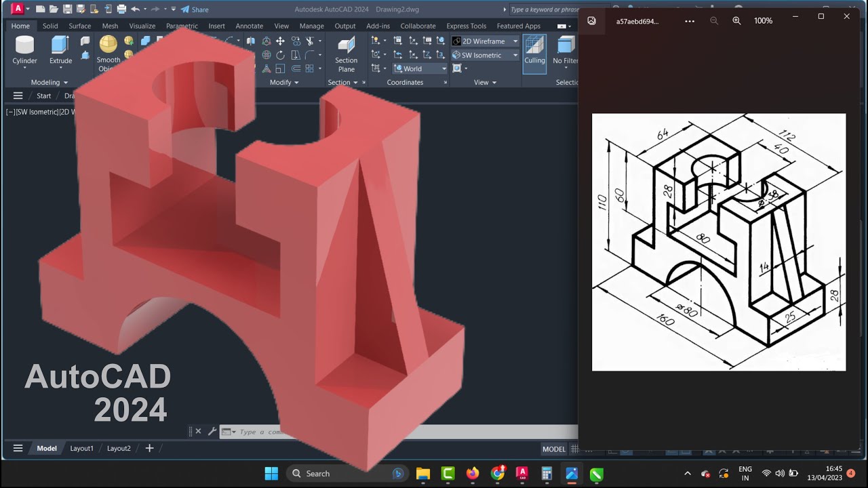Zoom in on the image in Photos viewer
868x488 pixels.
(736, 21)
